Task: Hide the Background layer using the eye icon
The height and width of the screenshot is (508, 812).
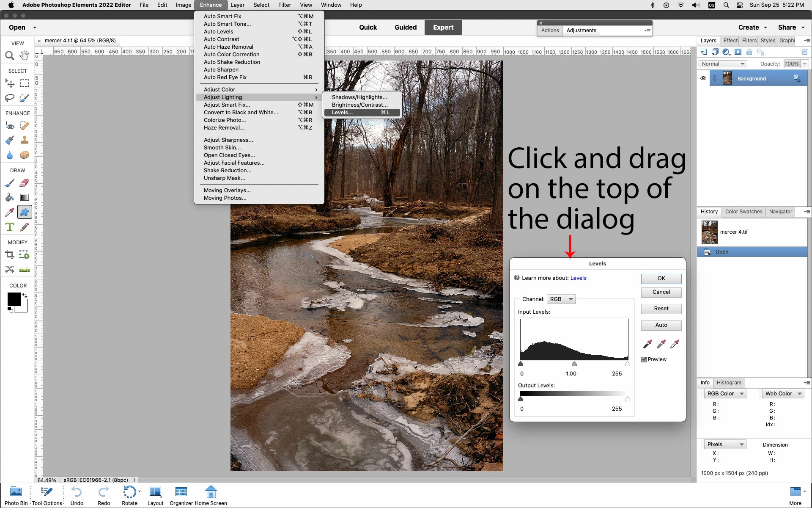Action: tap(703, 78)
